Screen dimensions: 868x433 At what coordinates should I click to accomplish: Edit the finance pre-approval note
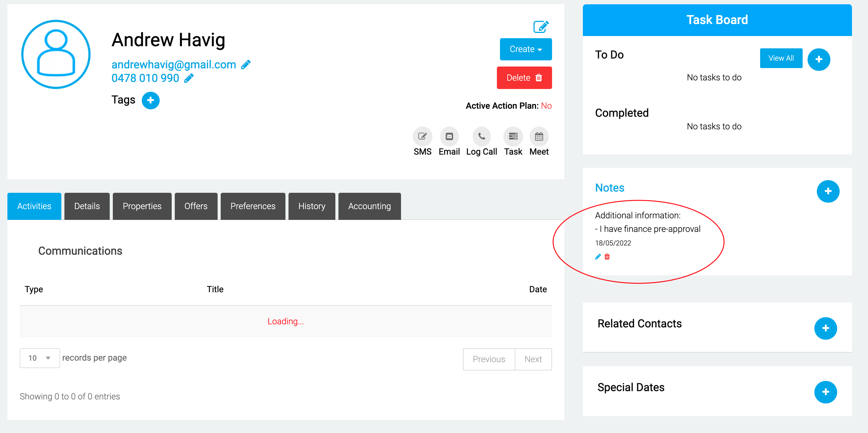coord(598,257)
